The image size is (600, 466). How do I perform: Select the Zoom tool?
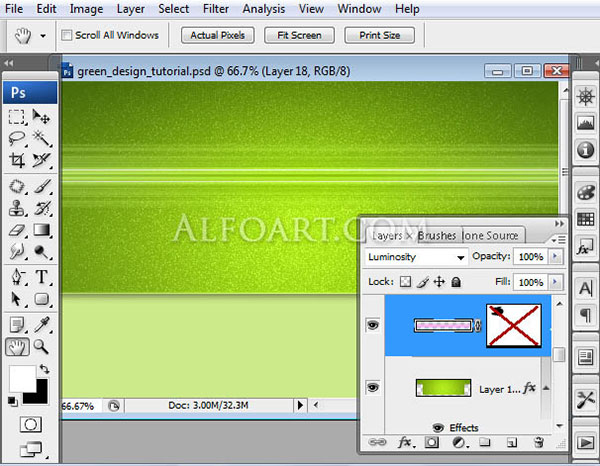(41, 347)
